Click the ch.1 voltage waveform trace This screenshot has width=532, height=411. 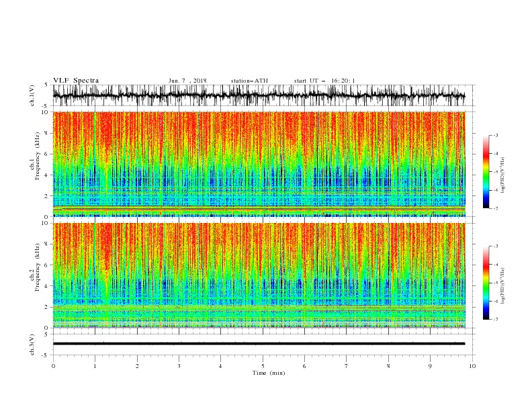pos(259,95)
